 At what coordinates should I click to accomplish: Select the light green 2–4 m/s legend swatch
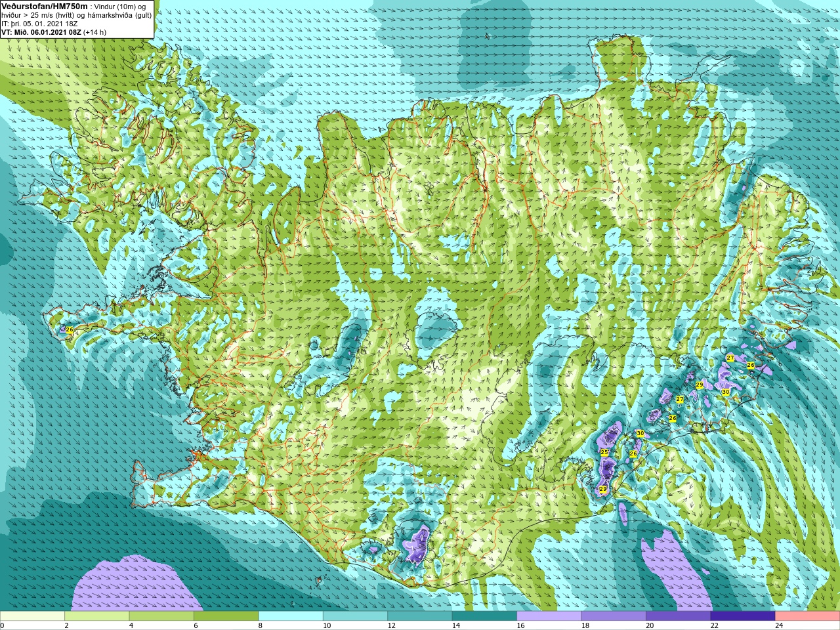(x=97, y=616)
